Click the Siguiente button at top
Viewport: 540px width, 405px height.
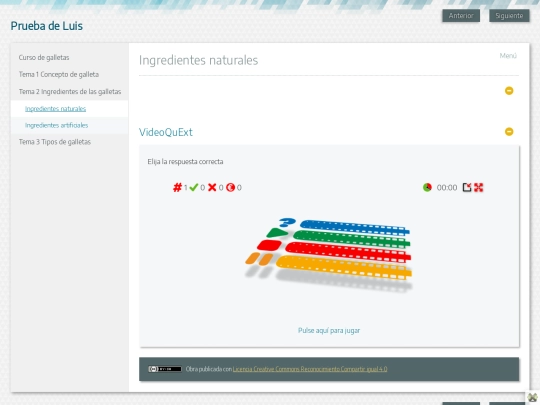pos(509,16)
